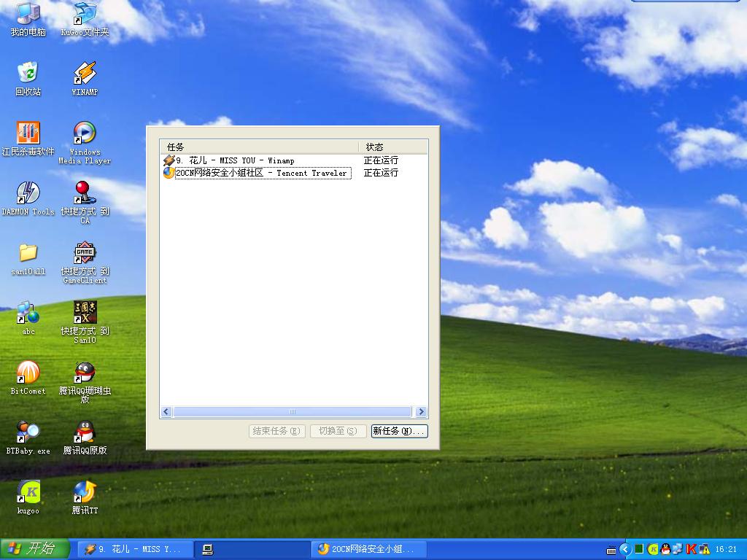Click the 切换至(S) button
The height and width of the screenshot is (560, 747).
(338, 431)
